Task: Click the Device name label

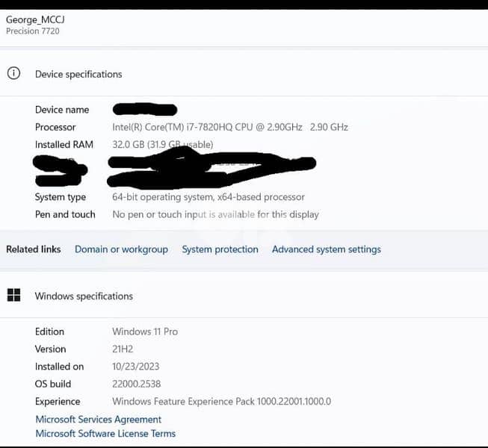Action: point(62,110)
